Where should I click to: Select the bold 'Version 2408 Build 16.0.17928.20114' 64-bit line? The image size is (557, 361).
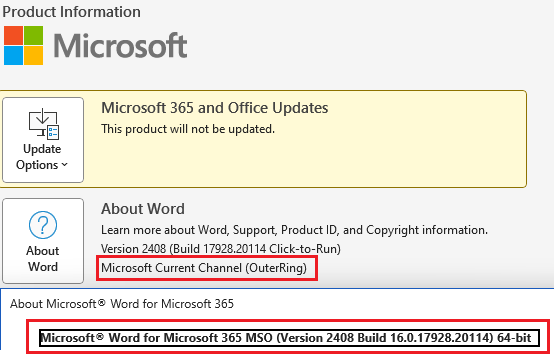tap(289, 338)
